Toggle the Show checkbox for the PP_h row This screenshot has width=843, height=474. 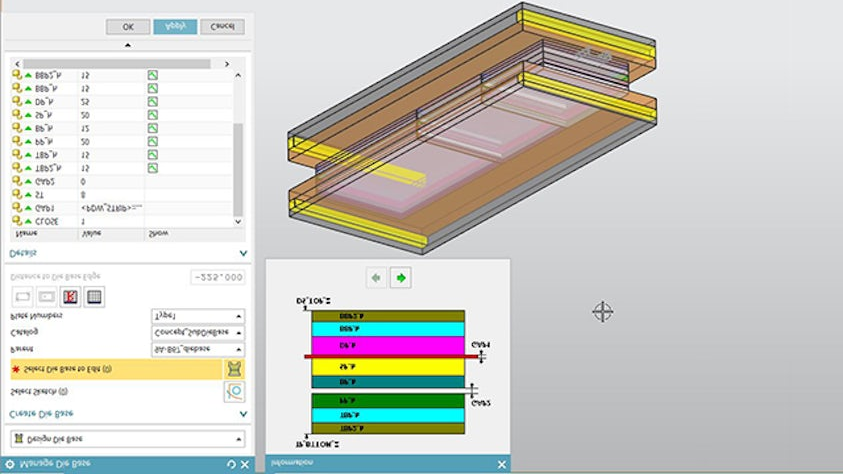coord(153,142)
